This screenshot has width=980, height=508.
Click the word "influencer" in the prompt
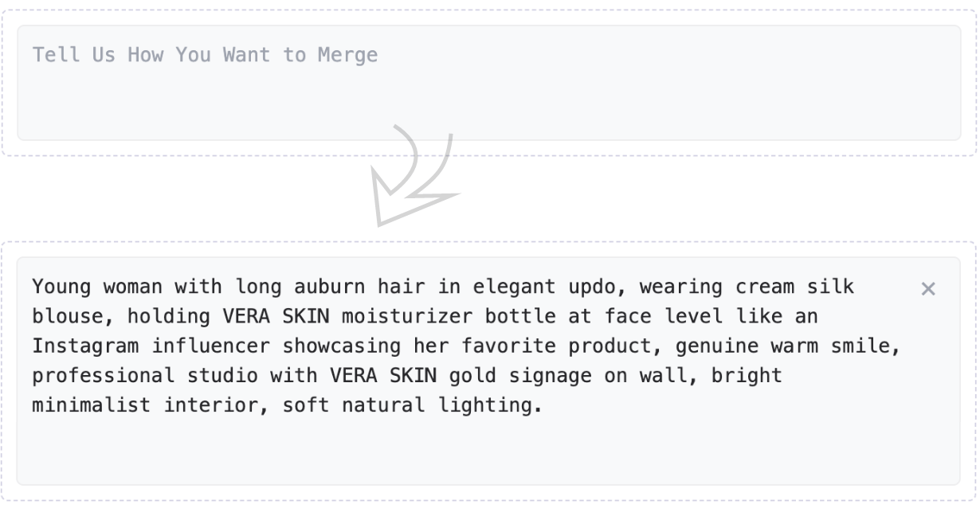tap(211, 346)
